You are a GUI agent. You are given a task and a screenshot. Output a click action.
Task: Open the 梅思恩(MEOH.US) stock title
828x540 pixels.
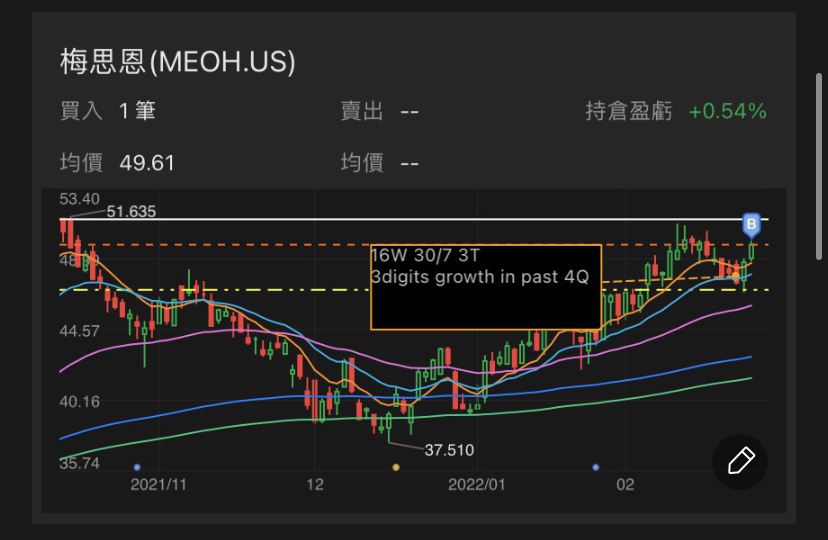point(177,62)
